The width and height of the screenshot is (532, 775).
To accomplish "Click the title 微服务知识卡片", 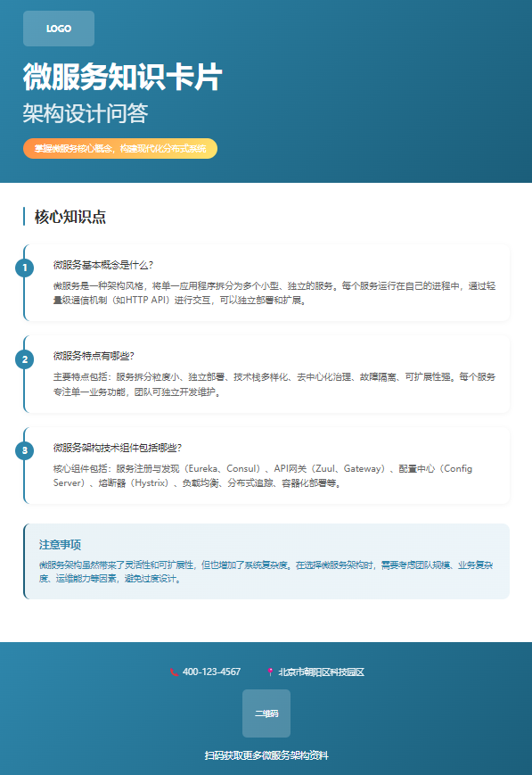I will click(122, 77).
